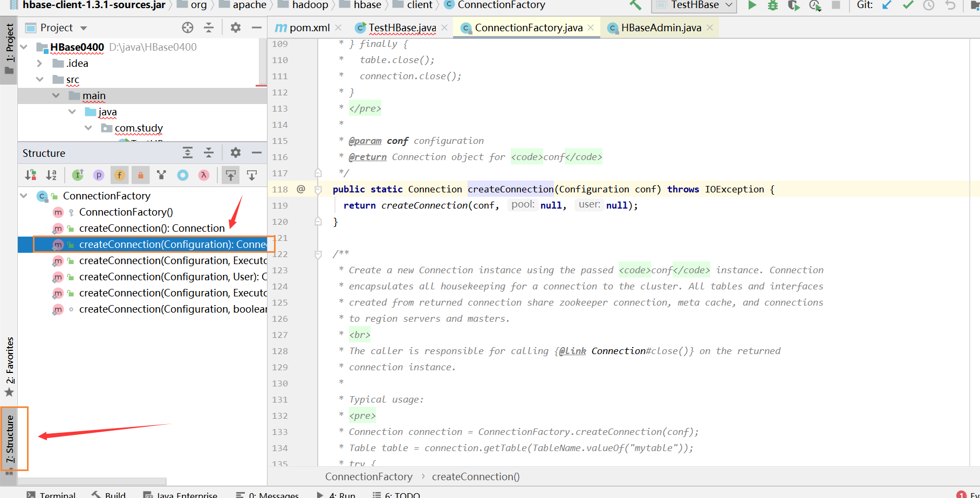Update project with Git blue arrow

pyautogui.click(x=887, y=5)
